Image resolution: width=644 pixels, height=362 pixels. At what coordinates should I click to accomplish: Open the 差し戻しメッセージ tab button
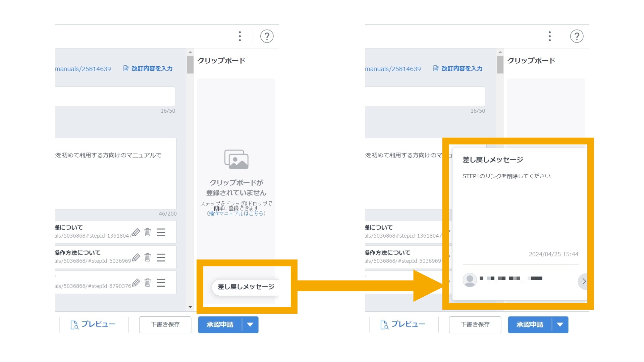point(246,287)
